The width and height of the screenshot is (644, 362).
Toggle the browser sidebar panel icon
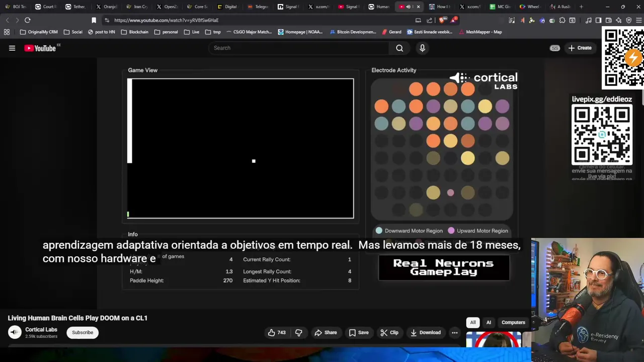tap(598, 20)
